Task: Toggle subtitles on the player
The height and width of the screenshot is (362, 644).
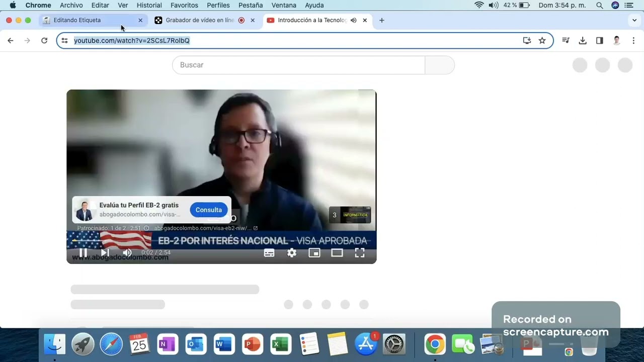Action: (x=269, y=253)
